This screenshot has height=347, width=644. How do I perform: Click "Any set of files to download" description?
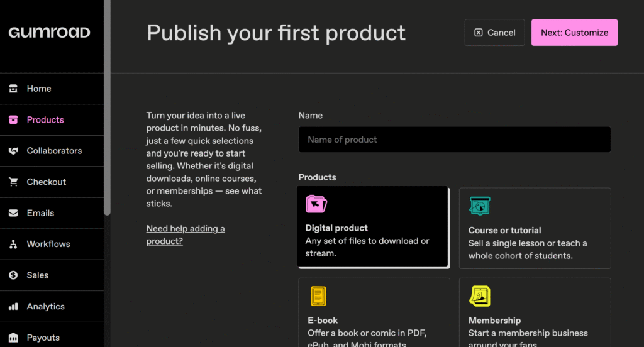[367, 247]
